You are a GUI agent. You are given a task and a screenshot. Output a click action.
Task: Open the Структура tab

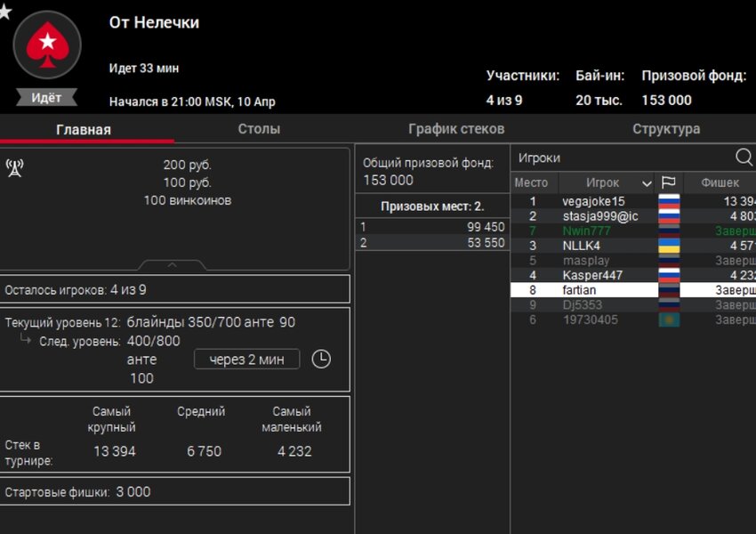(x=665, y=129)
